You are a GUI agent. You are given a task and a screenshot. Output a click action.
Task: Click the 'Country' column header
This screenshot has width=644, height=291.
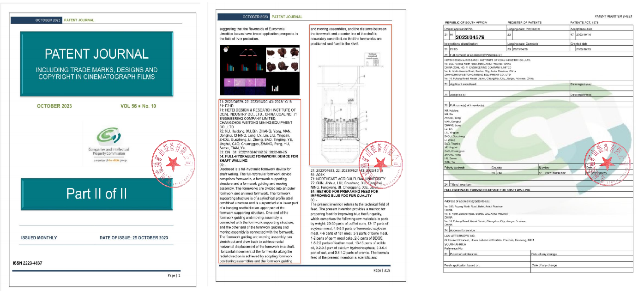pyautogui.click(x=497, y=168)
